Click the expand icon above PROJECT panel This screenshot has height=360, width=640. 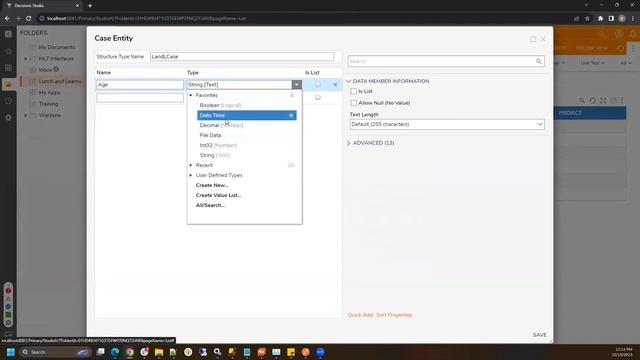[x=603, y=100]
